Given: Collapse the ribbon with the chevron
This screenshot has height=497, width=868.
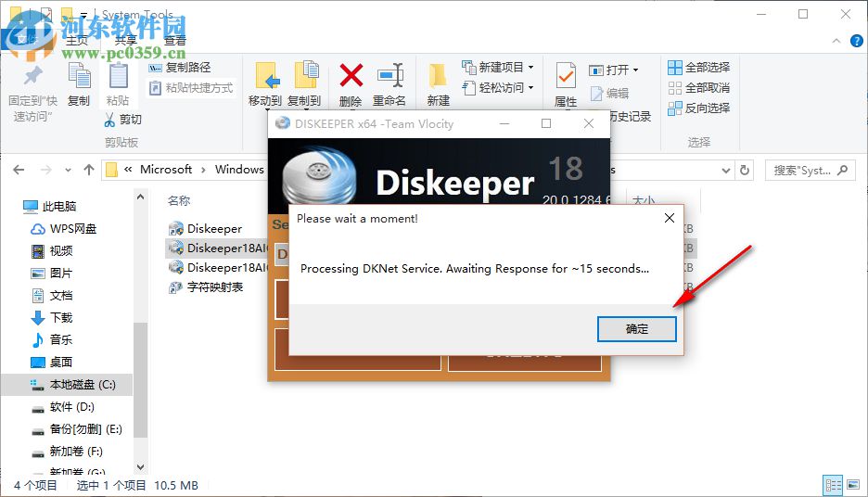Looking at the screenshot, I should 836,41.
